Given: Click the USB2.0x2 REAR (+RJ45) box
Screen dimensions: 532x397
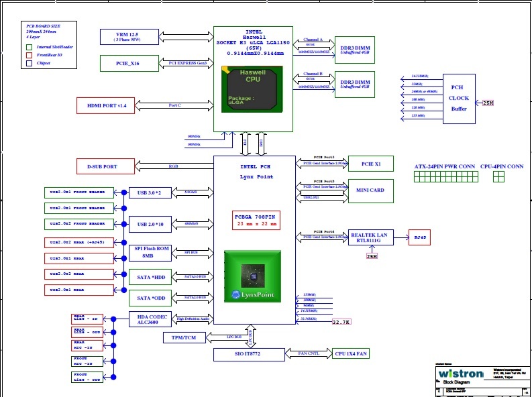Looking at the screenshot, I should 79,243.
